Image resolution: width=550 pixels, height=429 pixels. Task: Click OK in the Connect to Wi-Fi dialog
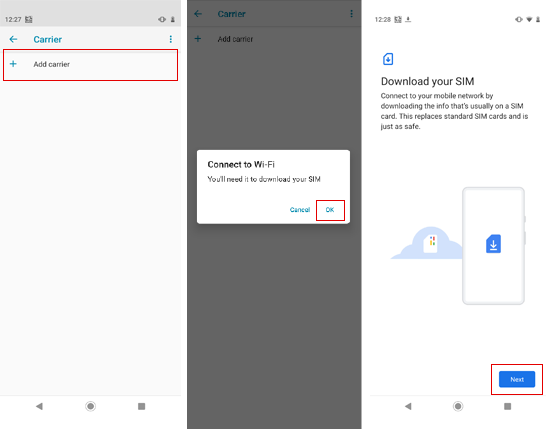[330, 210]
